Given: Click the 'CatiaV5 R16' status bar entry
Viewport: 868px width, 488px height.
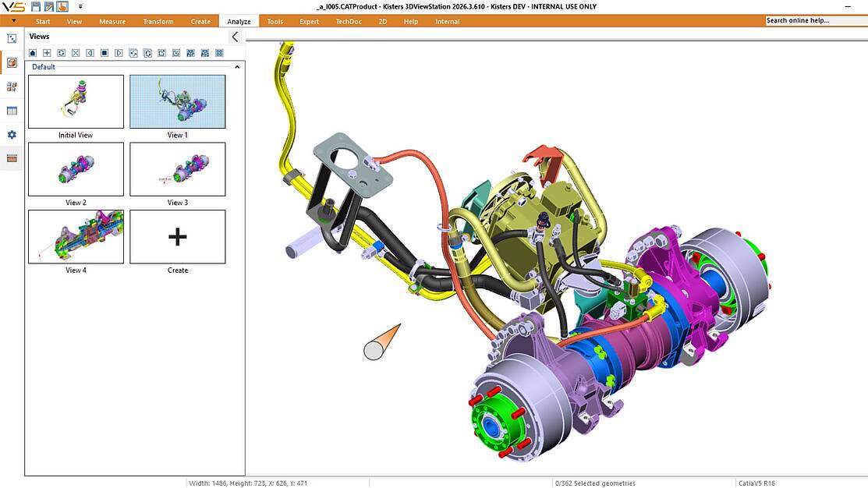Looking at the screenshot, I should [756, 483].
